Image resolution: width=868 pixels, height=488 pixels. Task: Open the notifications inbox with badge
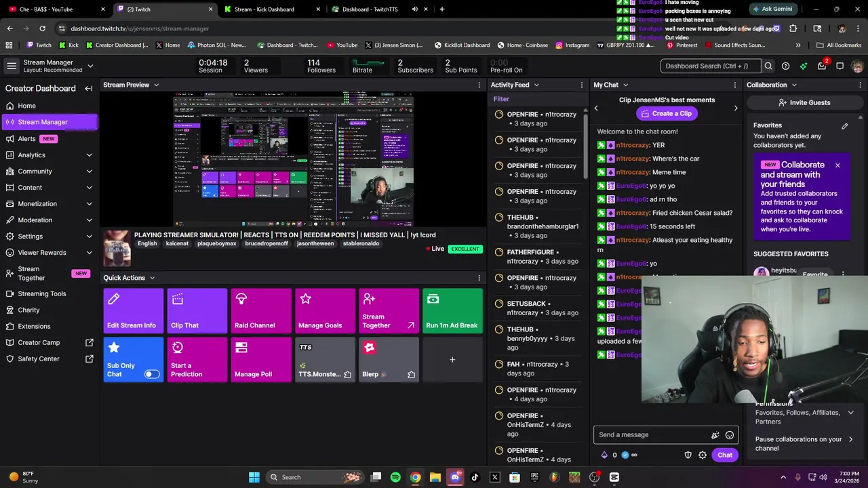click(822, 66)
